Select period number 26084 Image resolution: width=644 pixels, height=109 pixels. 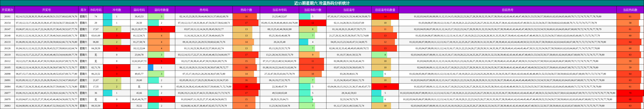pyautogui.click(x=7, y=87)
